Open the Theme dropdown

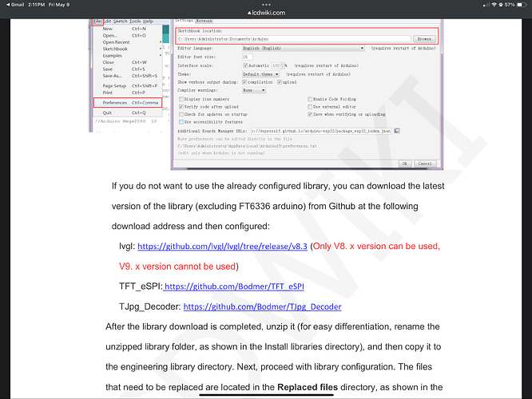tap(260, 74)
